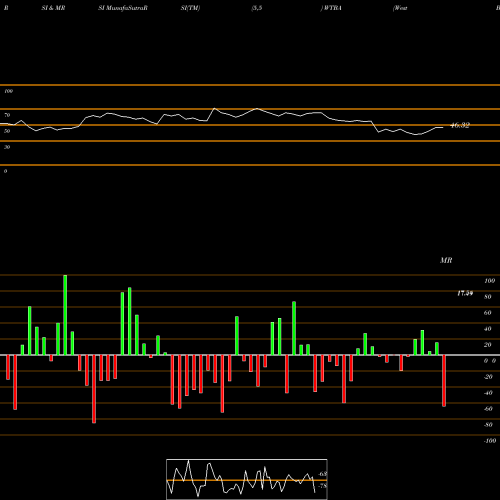500x500 pixels.
Task: Click the thumbnail value label 68
Action: (323, 474)
